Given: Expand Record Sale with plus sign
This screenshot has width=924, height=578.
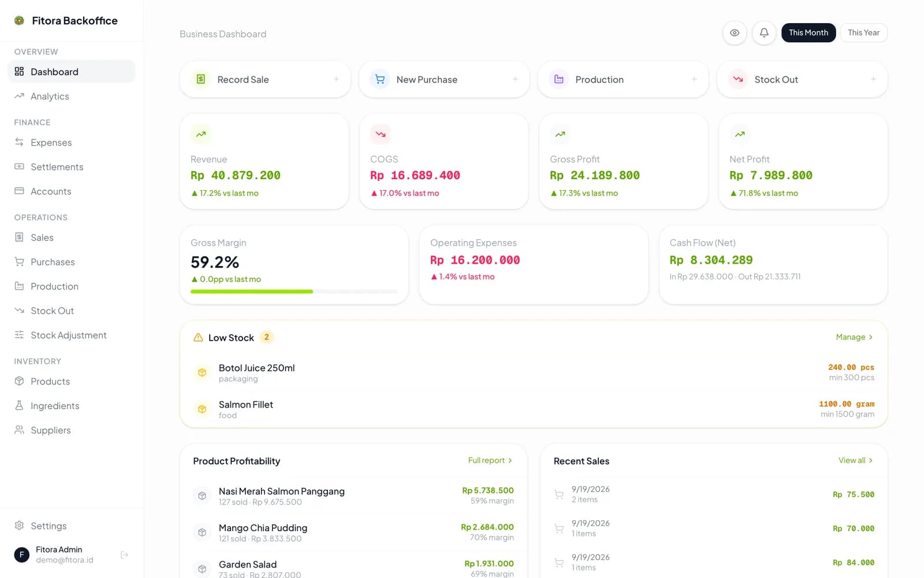Looking at the screenshot, I should [x=336, y=79].
